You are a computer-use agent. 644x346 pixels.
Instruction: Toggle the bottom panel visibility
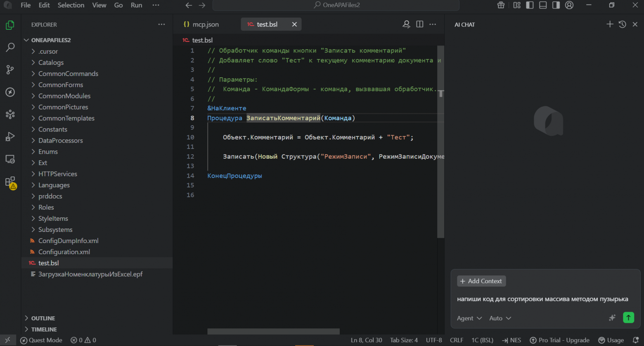(x=542, y=5)
